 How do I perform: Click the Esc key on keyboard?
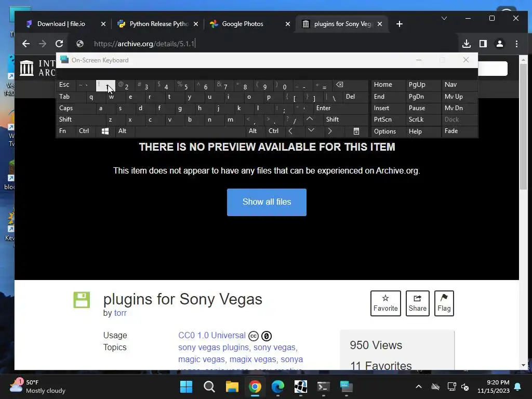[66, 85]
